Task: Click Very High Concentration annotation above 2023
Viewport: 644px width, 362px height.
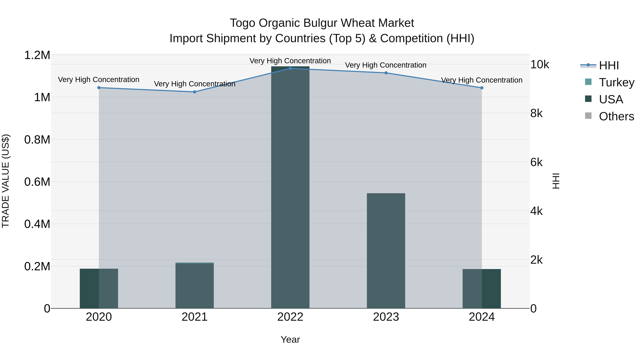Action: 386,65
